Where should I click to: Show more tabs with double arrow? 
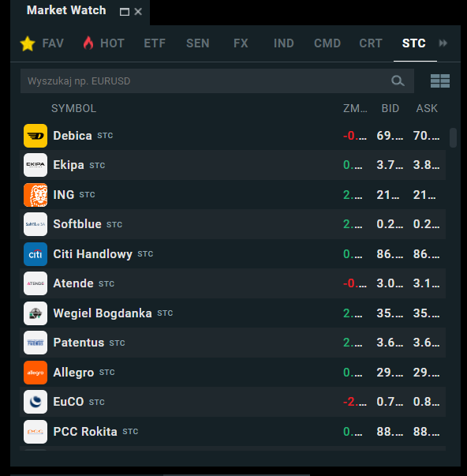click(443, 43)
